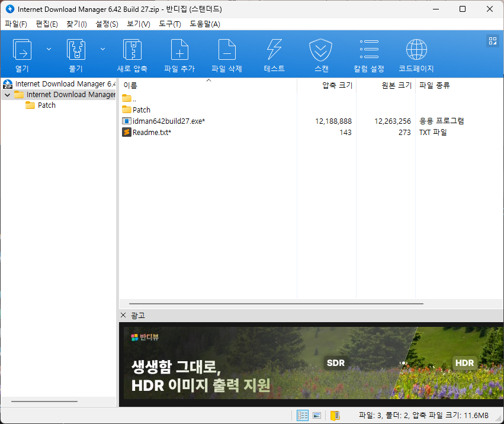Screen dimensions: 504x424
Task: Click the idman642build27.exe application icon
Action: point(127,121)
